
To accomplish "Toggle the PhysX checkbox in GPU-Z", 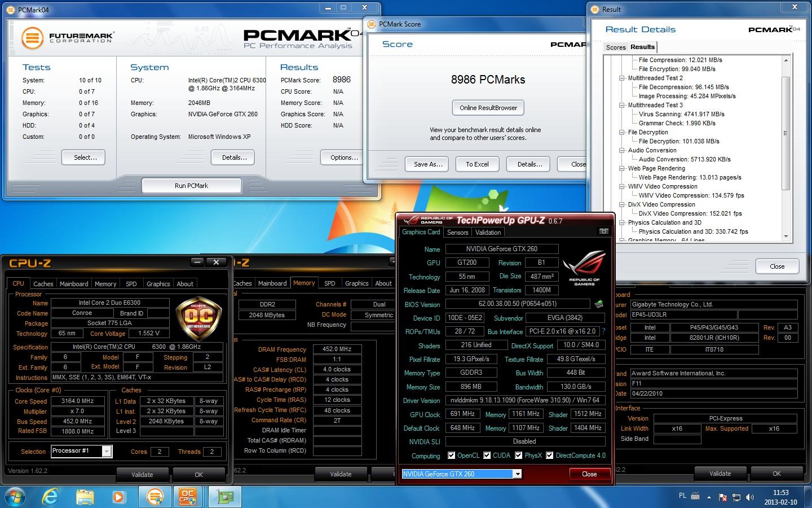I will 518,456.
